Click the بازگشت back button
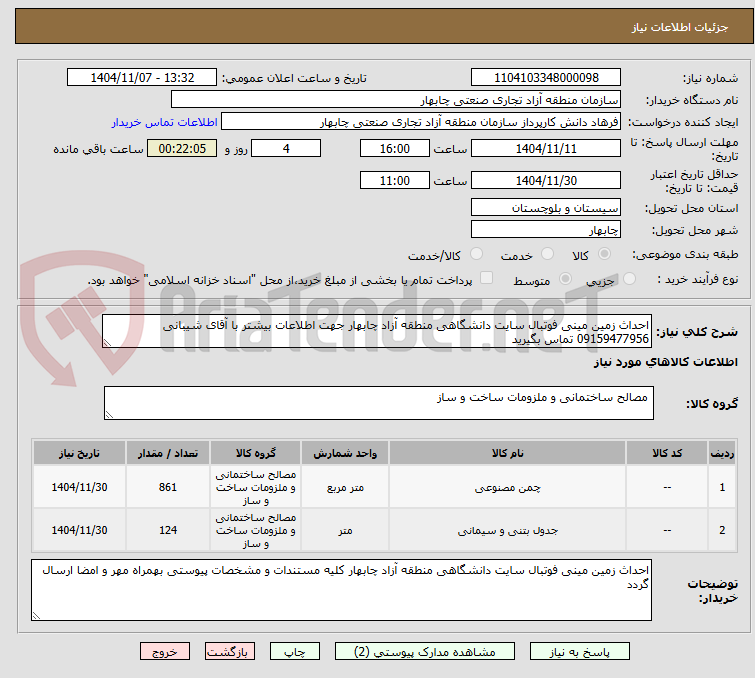This screenshot has height=678, width=755. click(x=230, y=652)
